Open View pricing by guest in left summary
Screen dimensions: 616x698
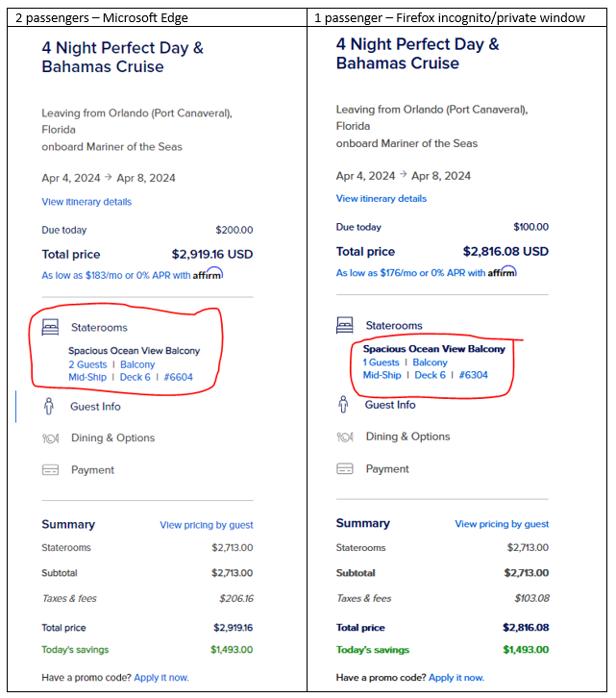click(207, 525)
